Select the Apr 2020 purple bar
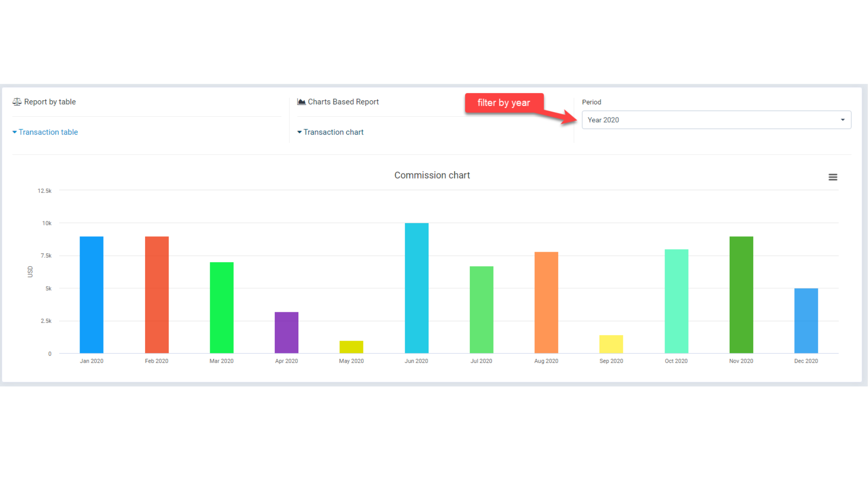868x488 pixels. (286, 333)
